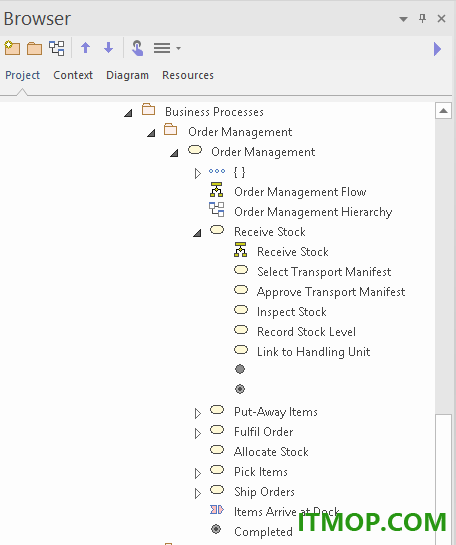Screen dimensions: 456x545
Task: Open the Browser panel options dropdown arrow
Action: pyautogui.click(x=403, y=19)
